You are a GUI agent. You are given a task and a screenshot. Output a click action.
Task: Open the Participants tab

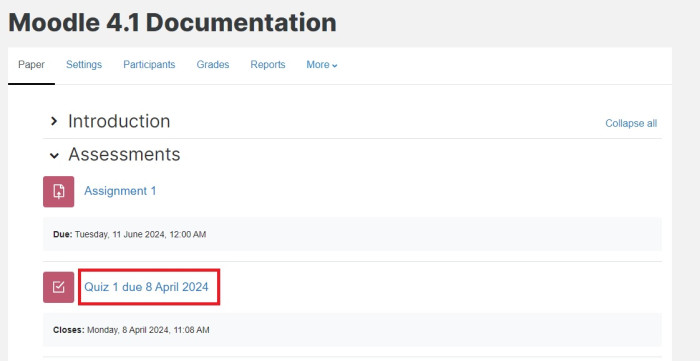[149, 65]
